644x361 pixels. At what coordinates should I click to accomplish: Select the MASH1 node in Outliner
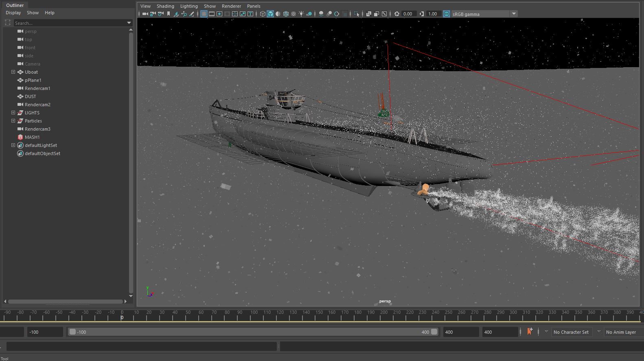tap(32, 137)
